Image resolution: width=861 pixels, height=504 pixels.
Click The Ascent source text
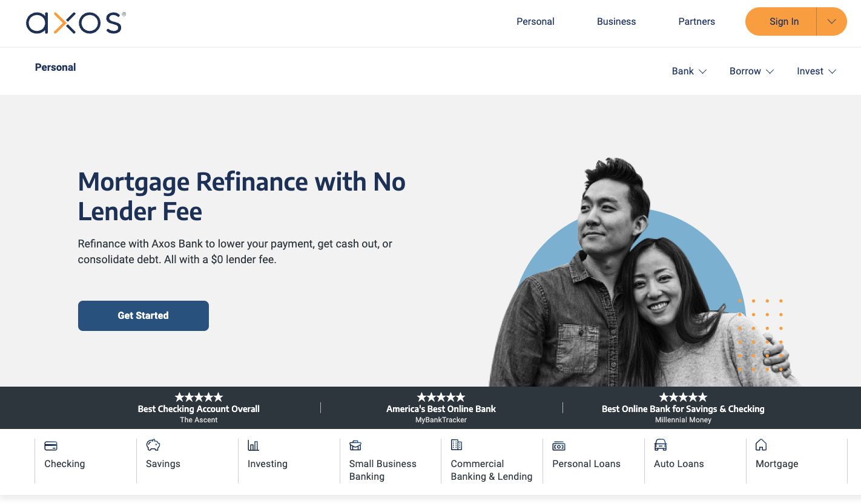(x=199, y=420)
